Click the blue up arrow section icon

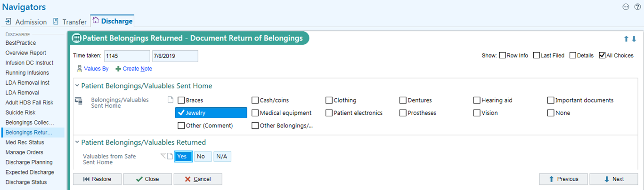point(626,39)
